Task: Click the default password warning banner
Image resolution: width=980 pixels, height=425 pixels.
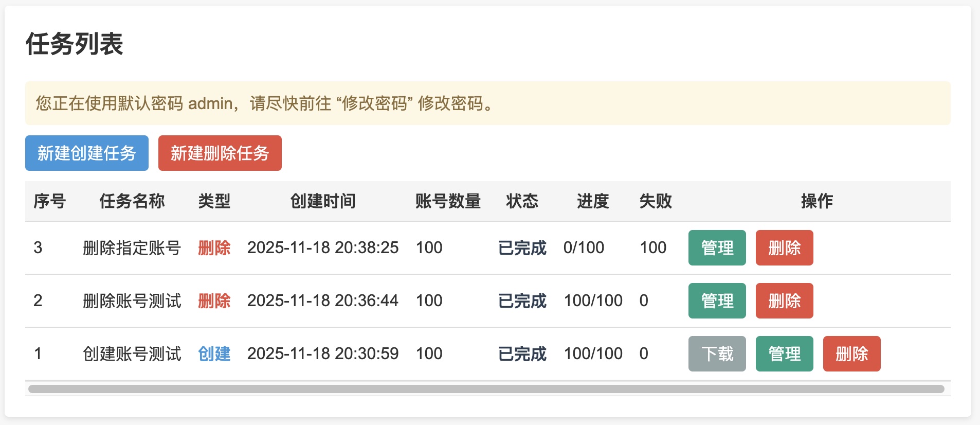Action: coord(487,103)
